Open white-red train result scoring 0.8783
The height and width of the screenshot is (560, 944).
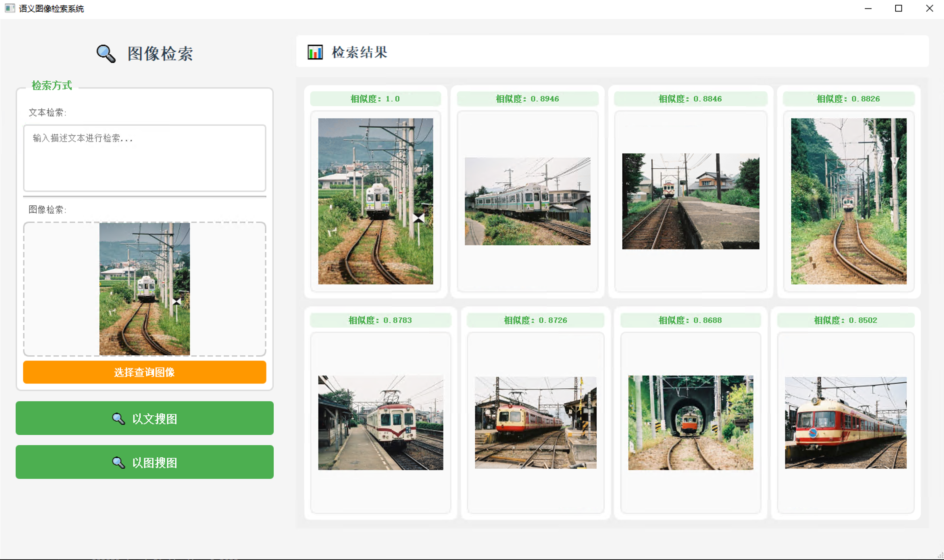point(380,423)
